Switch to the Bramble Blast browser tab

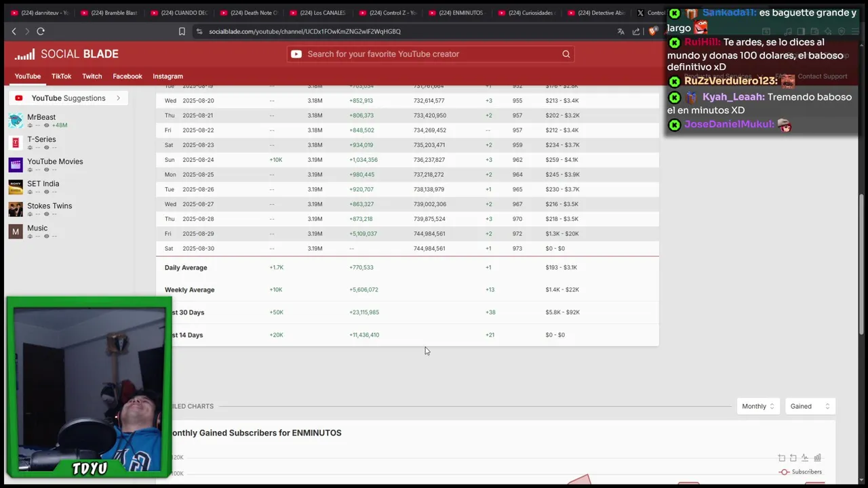[109, 13]
